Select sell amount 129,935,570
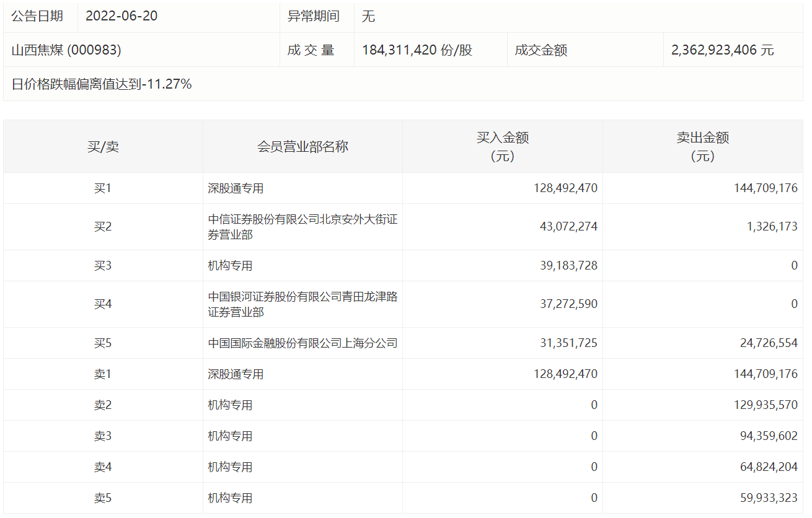The width and height of the screenshot is (812, 518). point(766,405)
